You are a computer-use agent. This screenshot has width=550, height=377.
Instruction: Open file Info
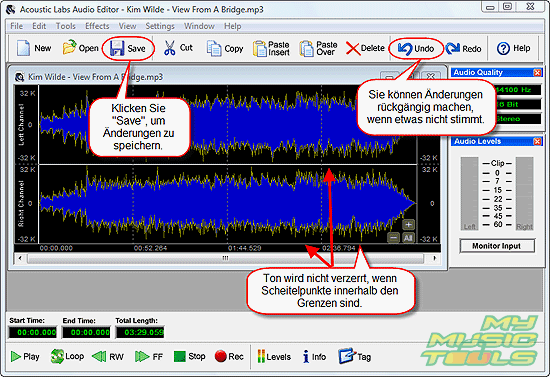(314, 357)
